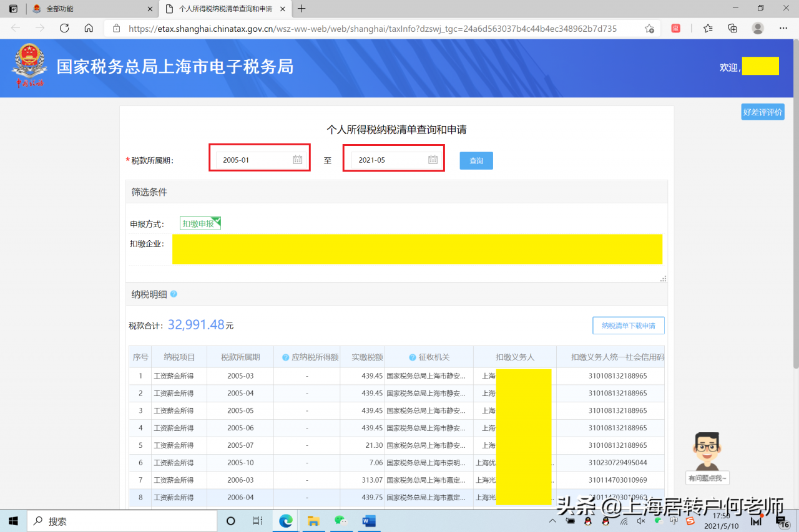Open Word from the taskbar
Image resolution: width=799 pixels, height=532 pixels.
click(368, 521)
